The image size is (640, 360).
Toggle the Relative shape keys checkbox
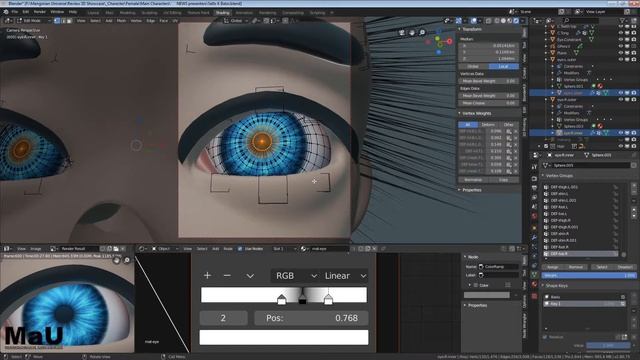pos(545,337)
